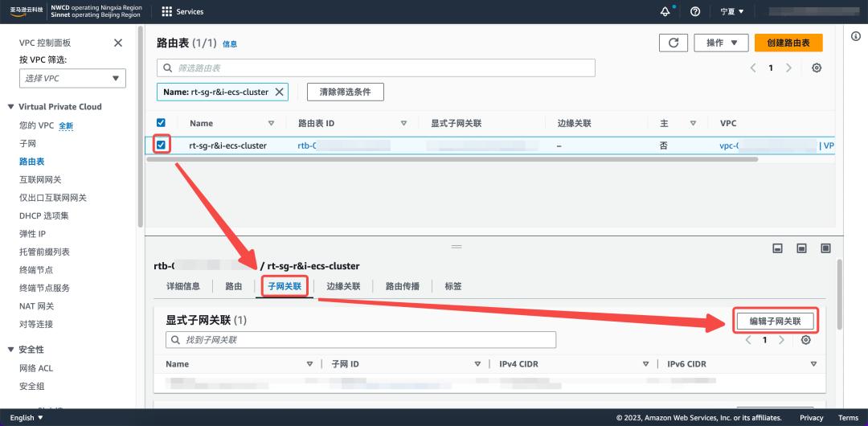Open the info panel icon at right

click(x=854, y=36)
